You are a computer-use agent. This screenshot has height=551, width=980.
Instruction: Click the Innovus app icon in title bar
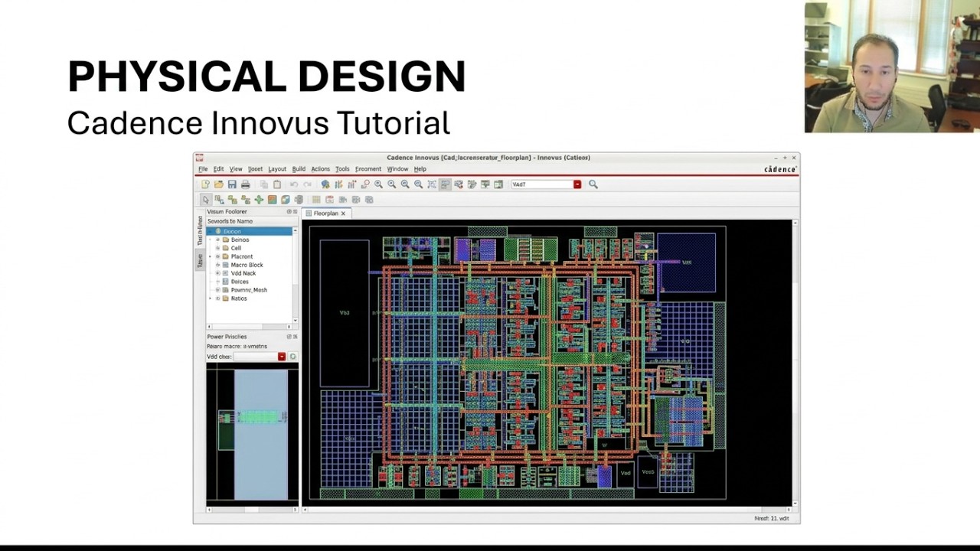coord(199,158)
